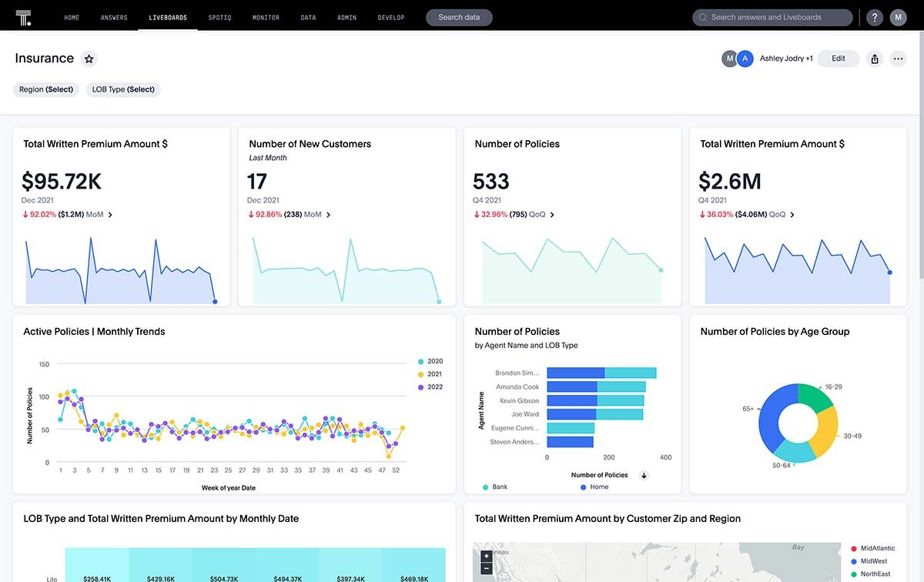
Task: Toggle the 2020 series in chart legend
Action: [430, 361]
